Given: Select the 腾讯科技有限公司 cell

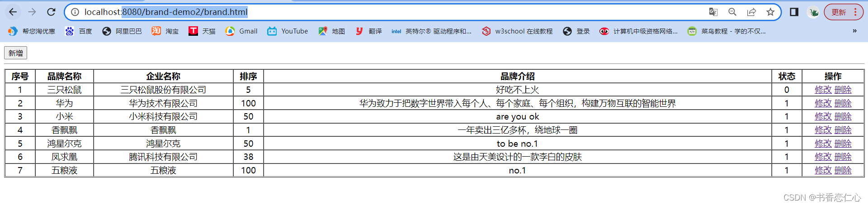Looking at the screenshot, I should point(163,157).
